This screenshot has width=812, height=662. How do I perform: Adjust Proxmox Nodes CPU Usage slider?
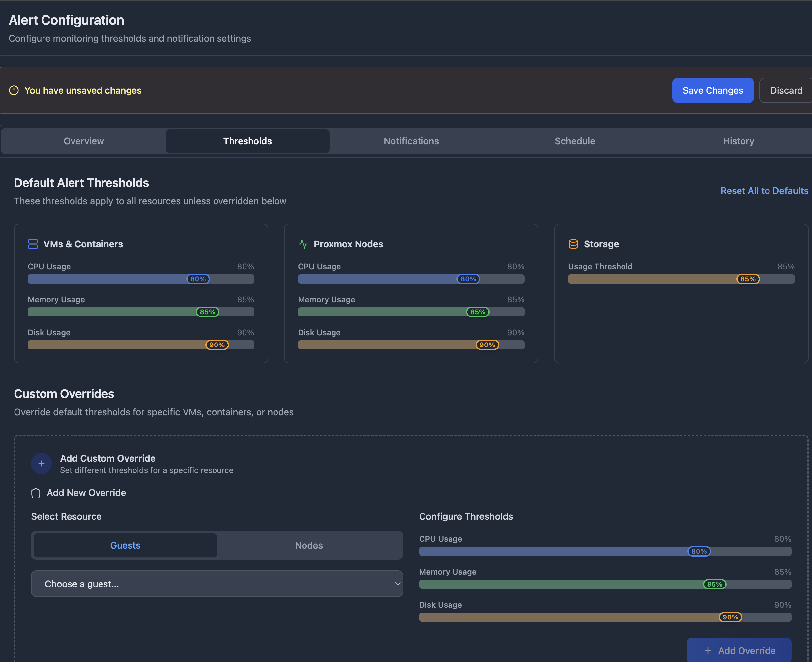point(411,279)
